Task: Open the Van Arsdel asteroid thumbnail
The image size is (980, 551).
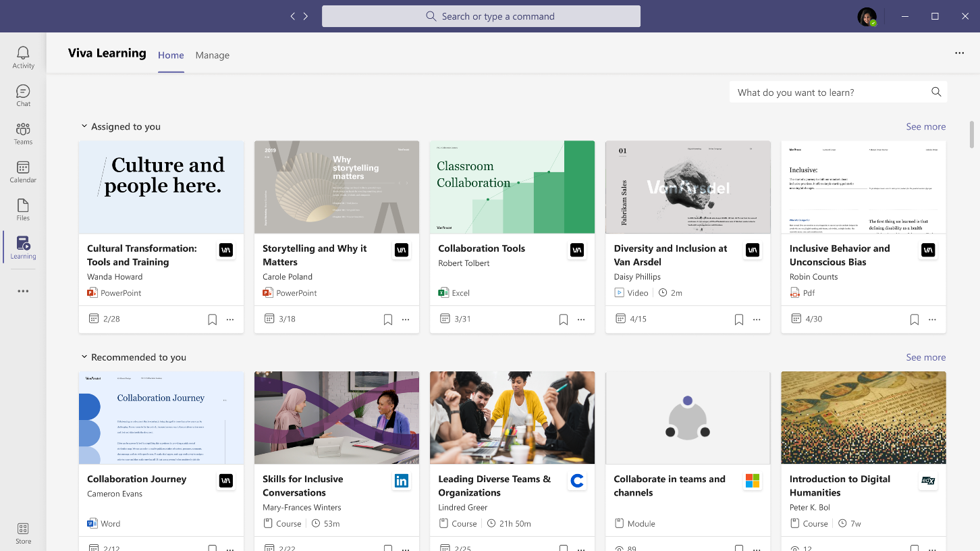Action: click(x=688, y=187)
